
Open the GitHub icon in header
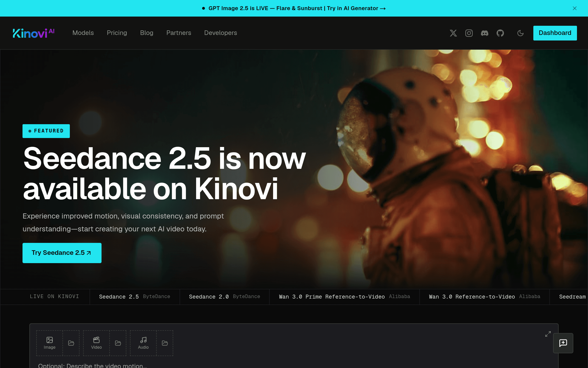pyautogui.click(x=500, y=33)
